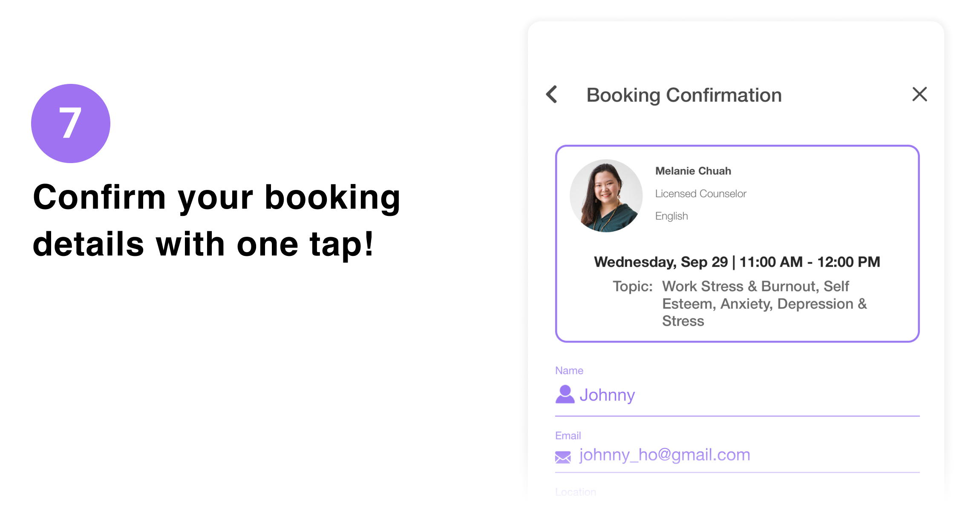Click the Licensed Counselor label

[x=700, y=194]
